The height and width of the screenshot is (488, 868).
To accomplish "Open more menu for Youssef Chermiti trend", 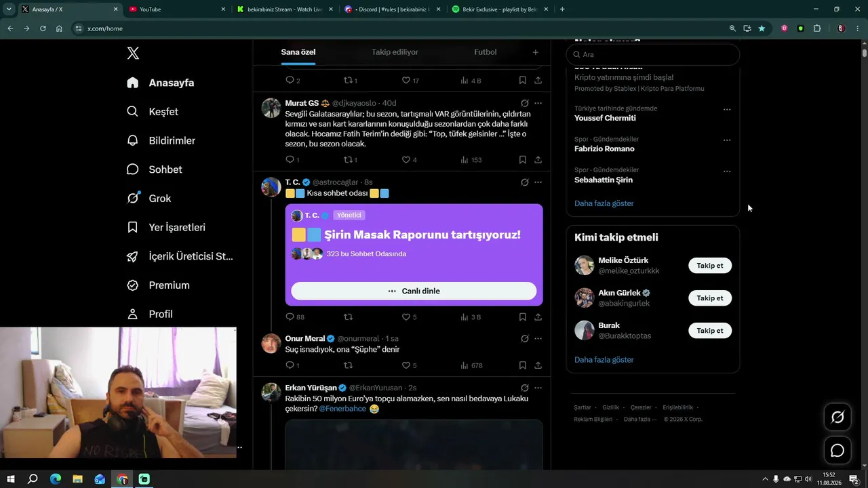I will 727,109.
